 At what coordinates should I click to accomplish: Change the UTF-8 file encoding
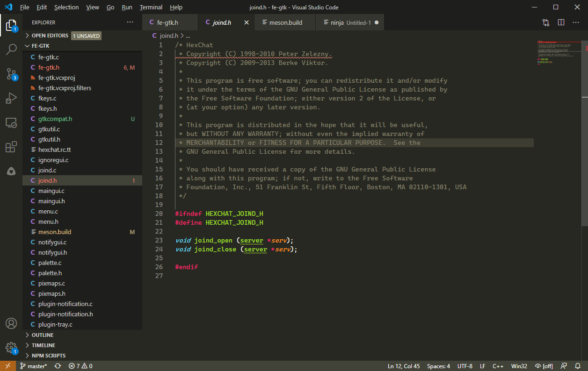(465, 366)
